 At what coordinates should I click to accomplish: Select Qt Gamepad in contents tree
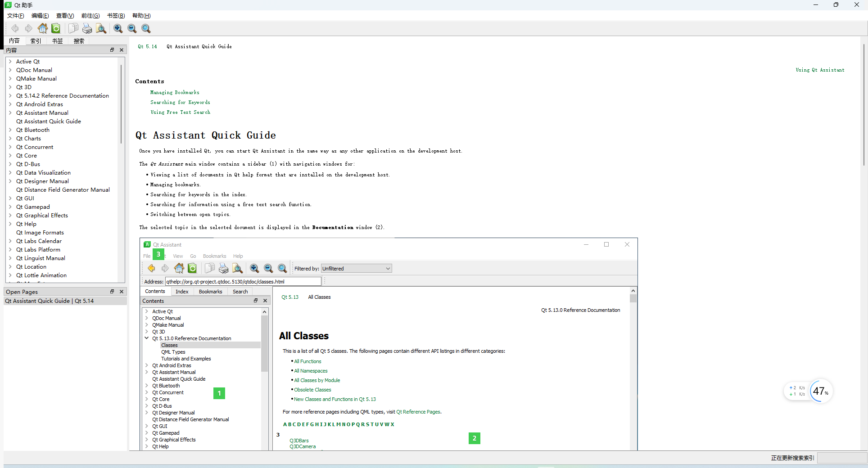click(33, 207)
